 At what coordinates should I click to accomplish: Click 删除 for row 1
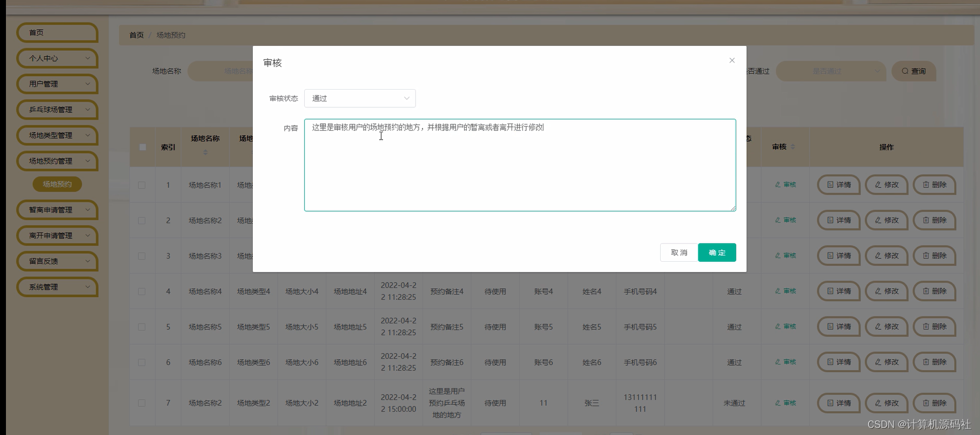tap(934, 185)
